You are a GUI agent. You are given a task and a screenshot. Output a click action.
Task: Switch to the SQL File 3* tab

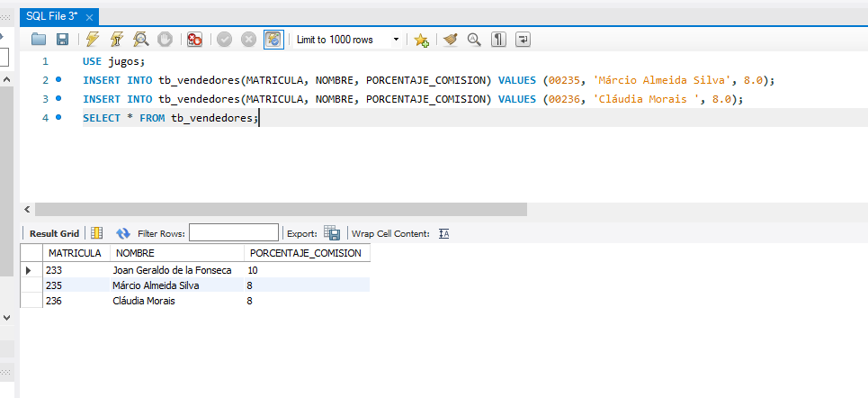point(52,16)
